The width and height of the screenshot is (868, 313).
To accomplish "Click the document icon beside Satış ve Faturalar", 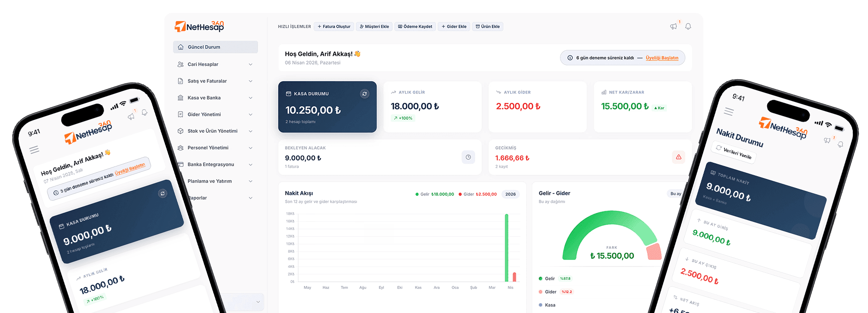I will click(x=181, y=81).
